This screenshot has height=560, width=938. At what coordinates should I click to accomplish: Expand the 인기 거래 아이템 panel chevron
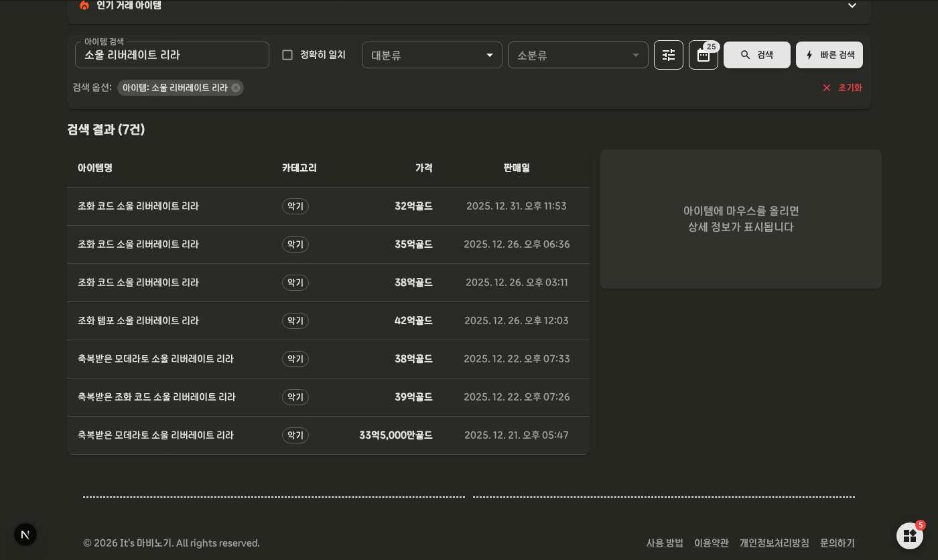click(x=852, y=5)
